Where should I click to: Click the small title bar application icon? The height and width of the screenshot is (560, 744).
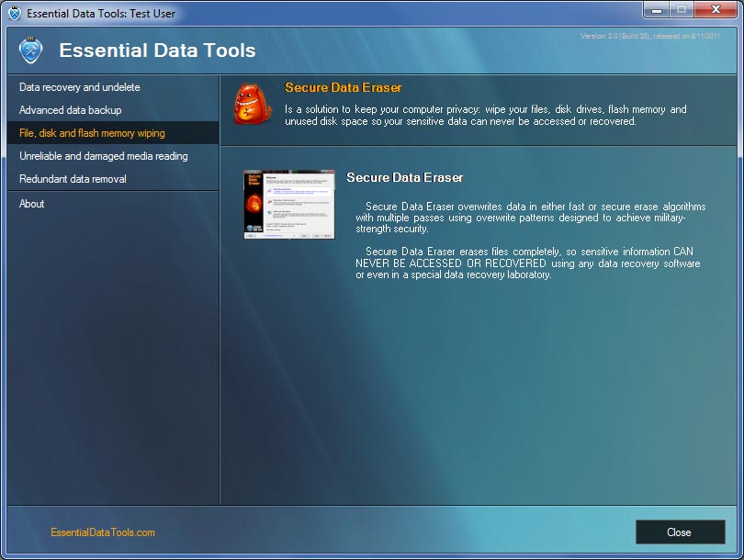click(x=15, y=13)
